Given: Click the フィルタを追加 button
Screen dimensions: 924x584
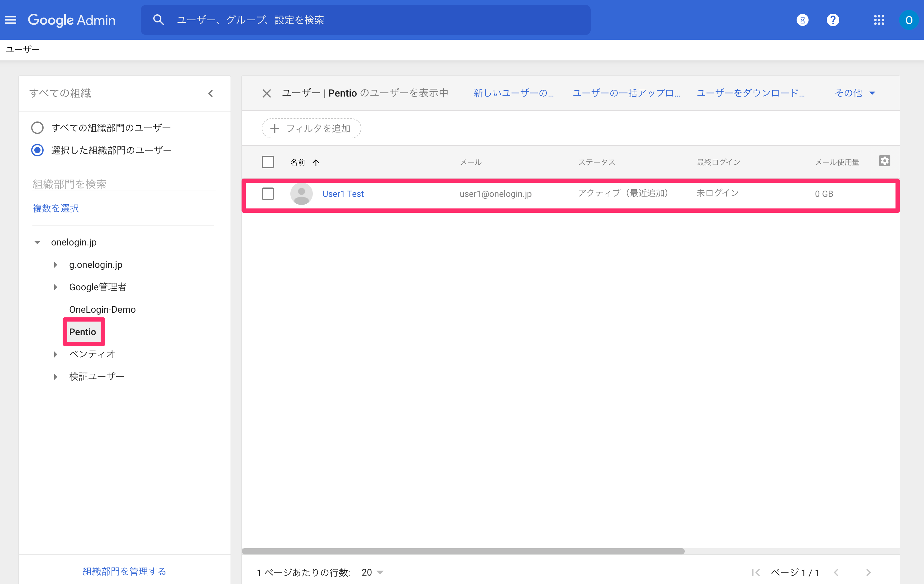Looking at the screenshot, I should coord(311,128).
